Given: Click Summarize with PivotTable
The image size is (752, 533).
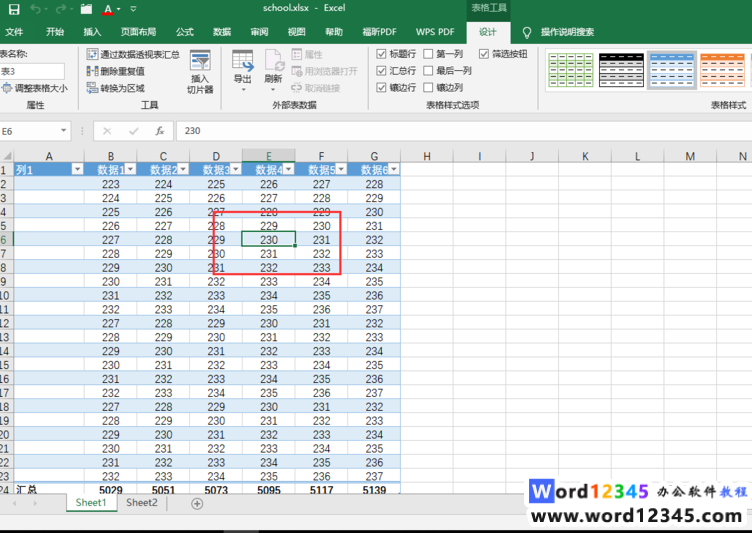Looking at the screenshot, I should (133, 54).
